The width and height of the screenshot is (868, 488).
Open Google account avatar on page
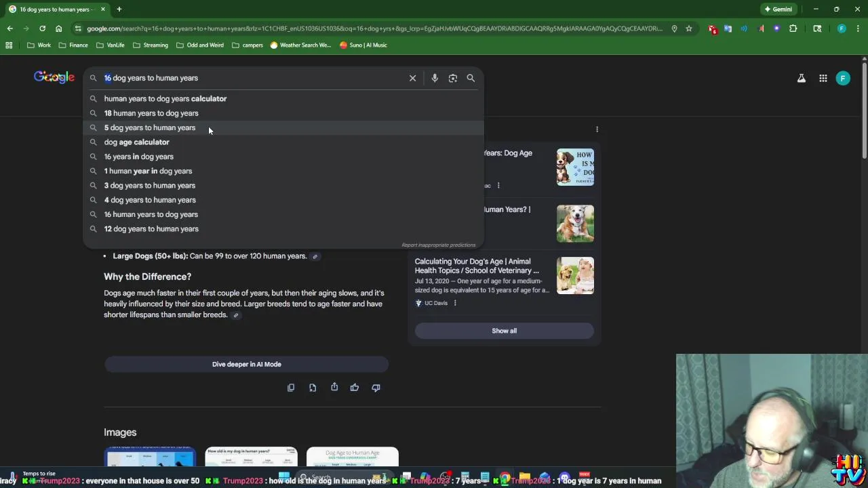point(843,79)
